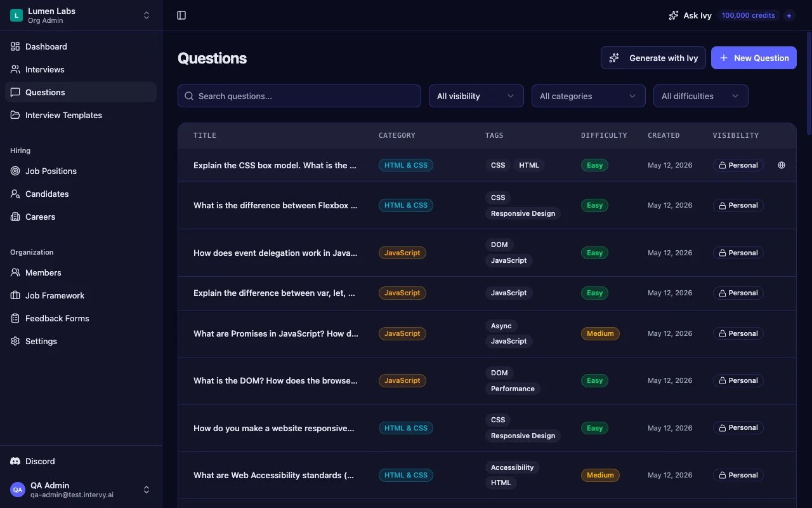Image resolution: width=812 pixels, height=508 pixels.
Task: Click the Accessibility tag
Action: coord(512,467)
